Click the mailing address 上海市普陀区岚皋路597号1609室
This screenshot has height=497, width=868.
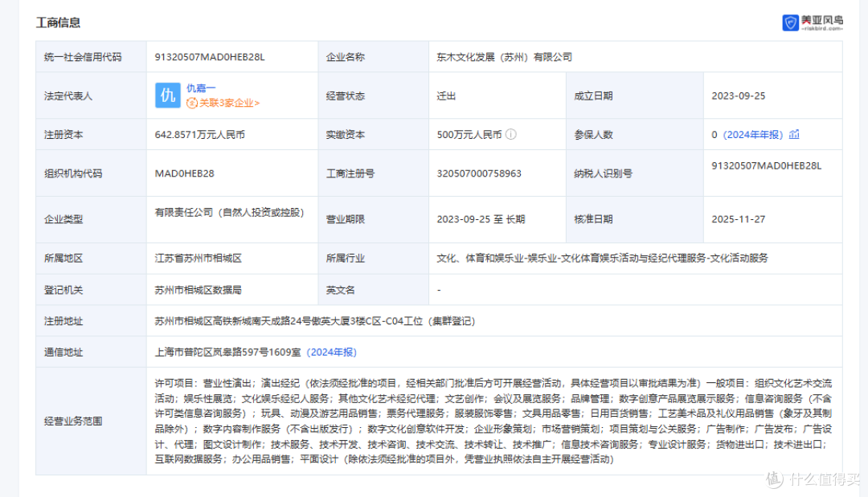coord(227,352)
